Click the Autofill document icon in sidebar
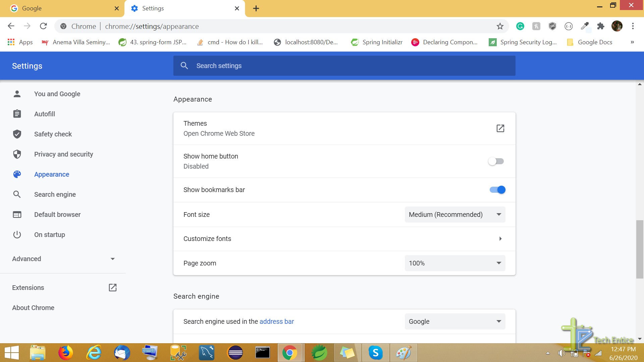The image size is (644, 362). point(17,114)
